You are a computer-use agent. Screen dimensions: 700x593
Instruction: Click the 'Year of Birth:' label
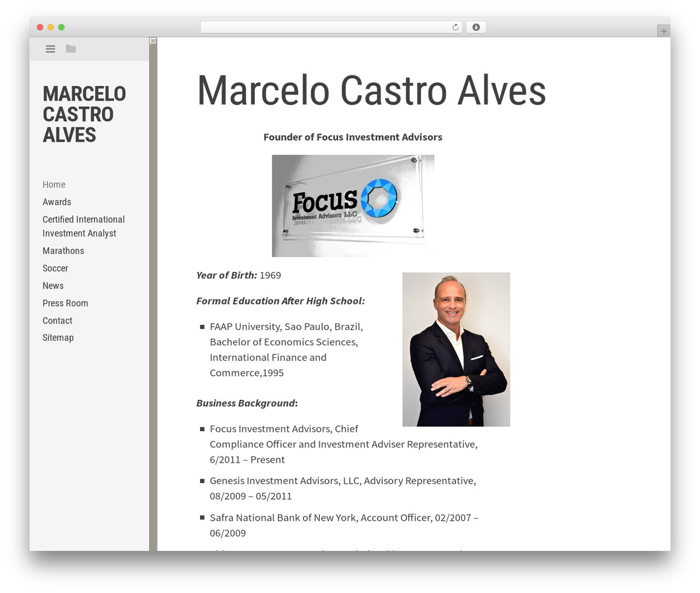pos(226,275)
